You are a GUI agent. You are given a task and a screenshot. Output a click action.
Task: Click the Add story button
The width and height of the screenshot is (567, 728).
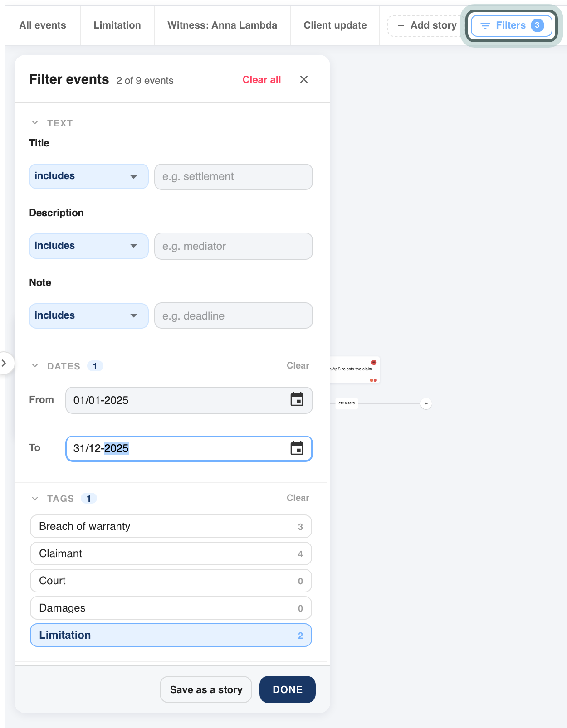[426, 25]
